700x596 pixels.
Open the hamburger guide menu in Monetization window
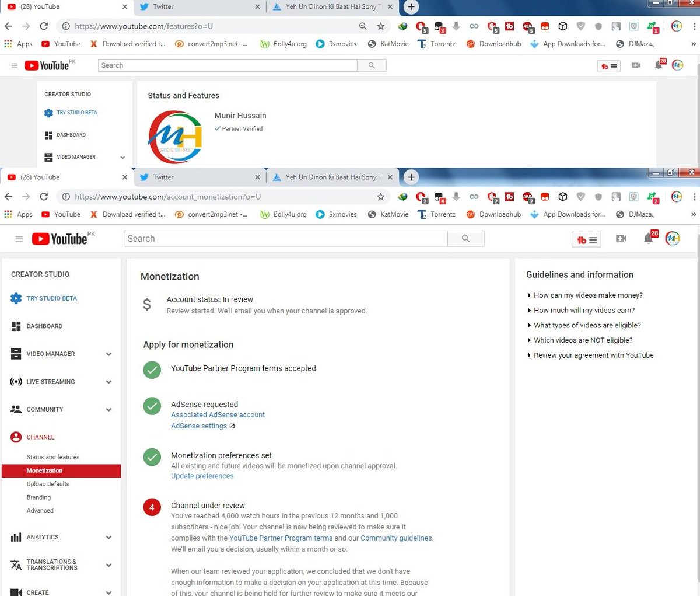(19, 239)
